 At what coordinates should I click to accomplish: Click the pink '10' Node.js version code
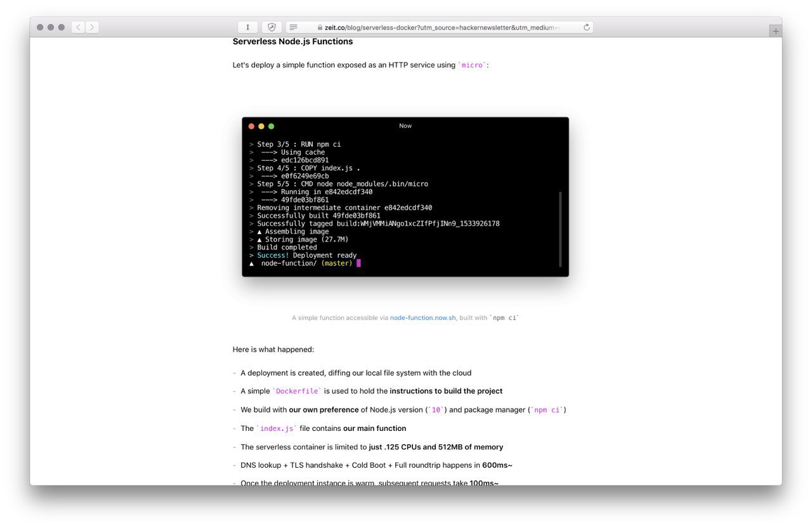436,410
